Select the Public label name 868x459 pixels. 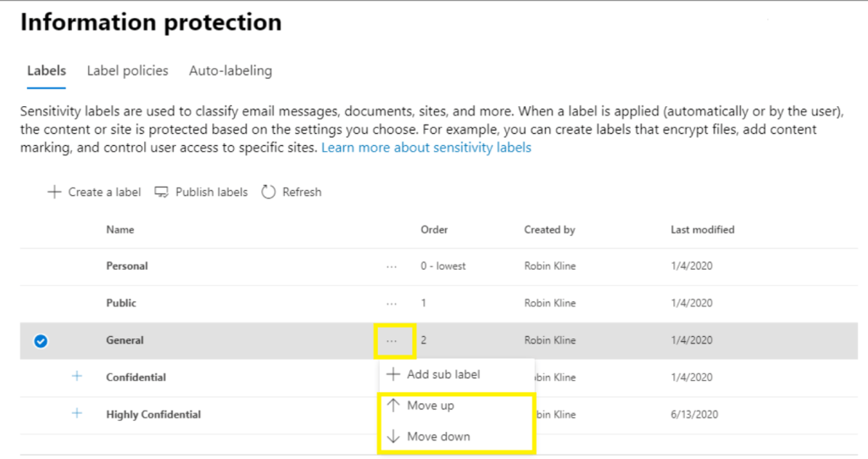121,303
